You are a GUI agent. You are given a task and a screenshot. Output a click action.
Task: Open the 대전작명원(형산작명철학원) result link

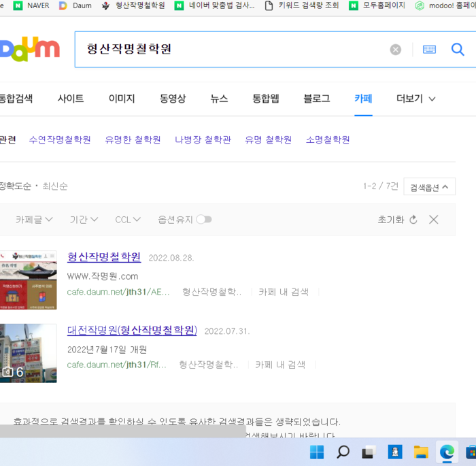coord(132,330)
